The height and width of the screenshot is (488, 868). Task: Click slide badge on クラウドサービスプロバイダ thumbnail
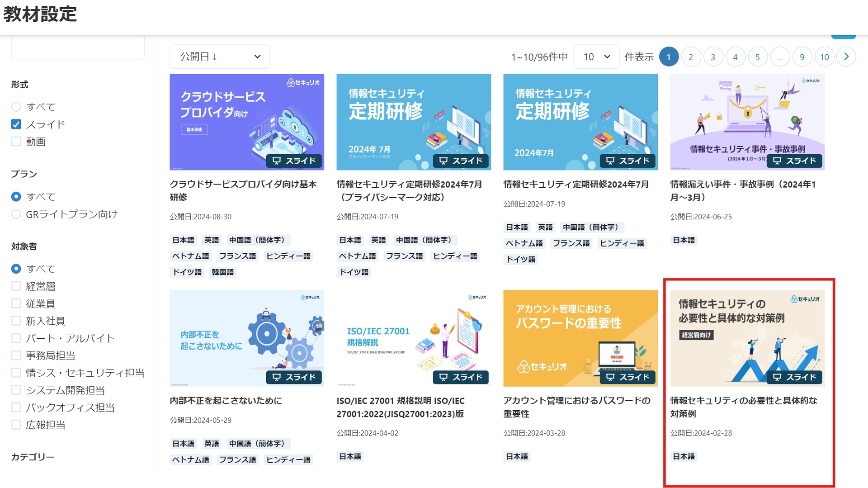[294, 161]
